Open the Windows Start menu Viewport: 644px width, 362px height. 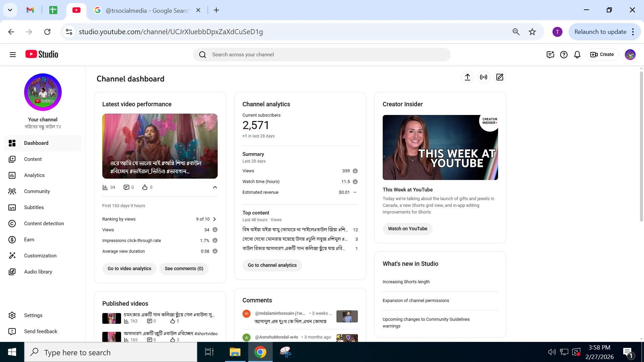pyautogui.click(x=12, y=352)
